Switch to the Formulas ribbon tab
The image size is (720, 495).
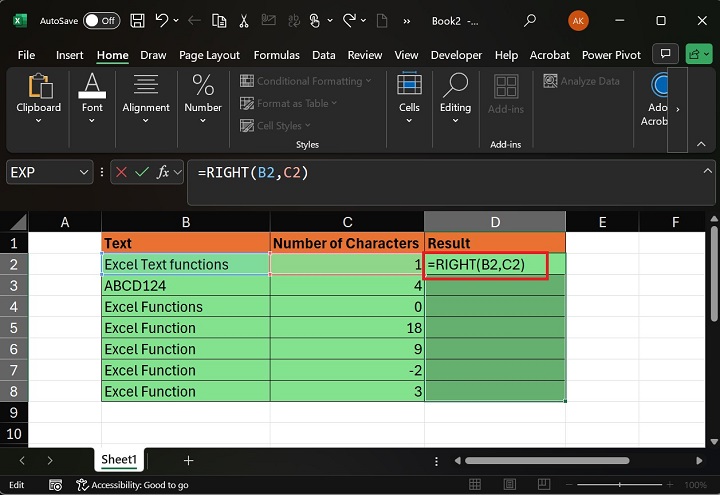pos(276,55)
